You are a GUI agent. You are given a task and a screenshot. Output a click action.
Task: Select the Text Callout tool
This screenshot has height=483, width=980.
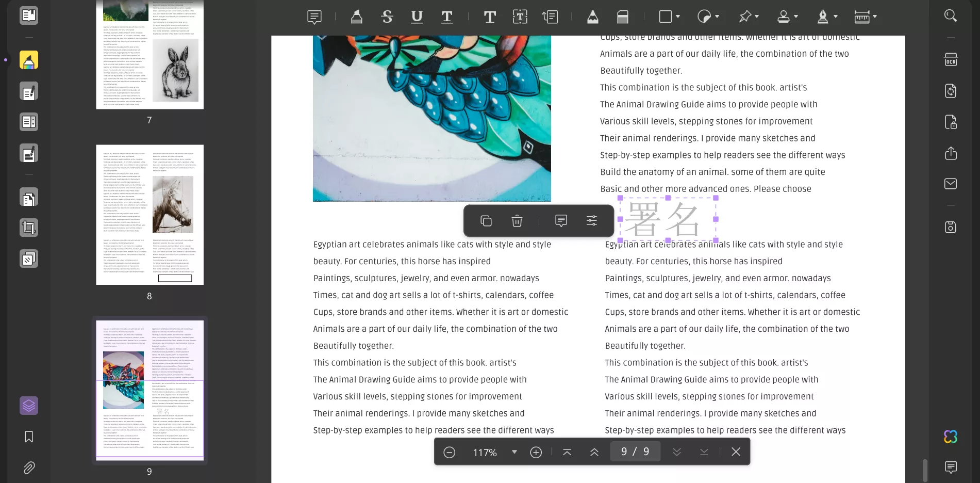(550, 17)
